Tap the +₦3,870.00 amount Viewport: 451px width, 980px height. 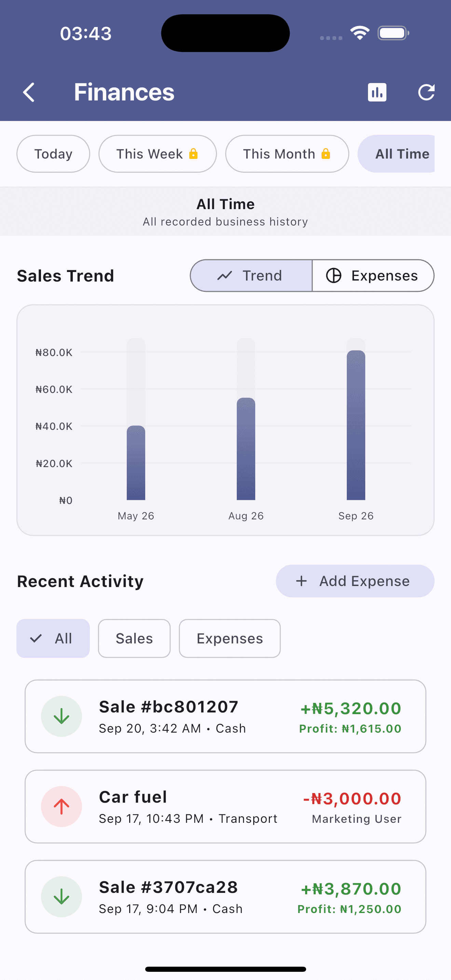click(351, 889)
